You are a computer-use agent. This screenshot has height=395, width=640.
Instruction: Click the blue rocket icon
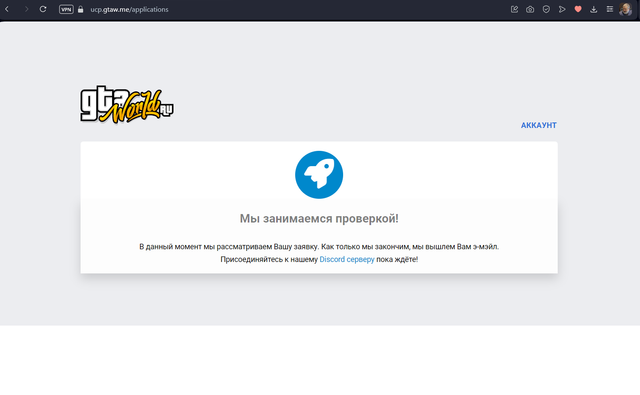[319, 175]
